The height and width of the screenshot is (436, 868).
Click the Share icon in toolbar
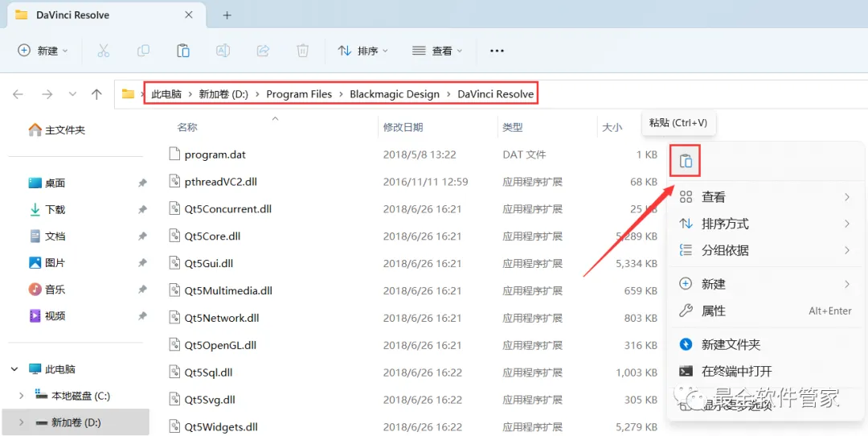263,51
